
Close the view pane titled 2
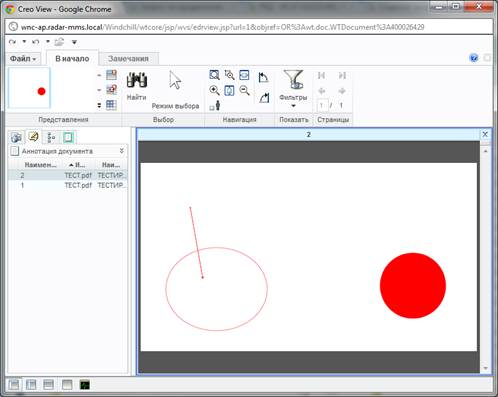[485, 134]
